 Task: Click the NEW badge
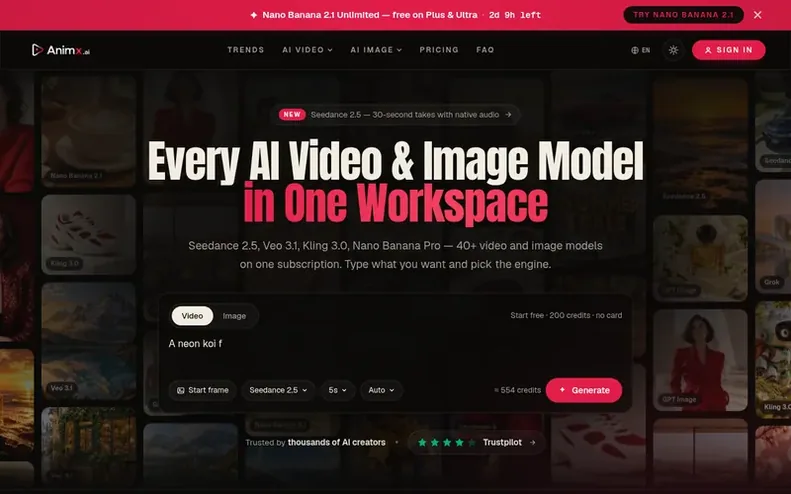tap(292, 115)
